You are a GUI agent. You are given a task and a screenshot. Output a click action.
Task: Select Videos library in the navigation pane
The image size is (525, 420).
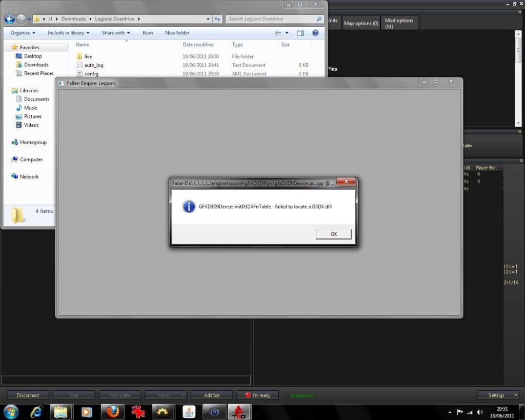[x=31, y=125]
